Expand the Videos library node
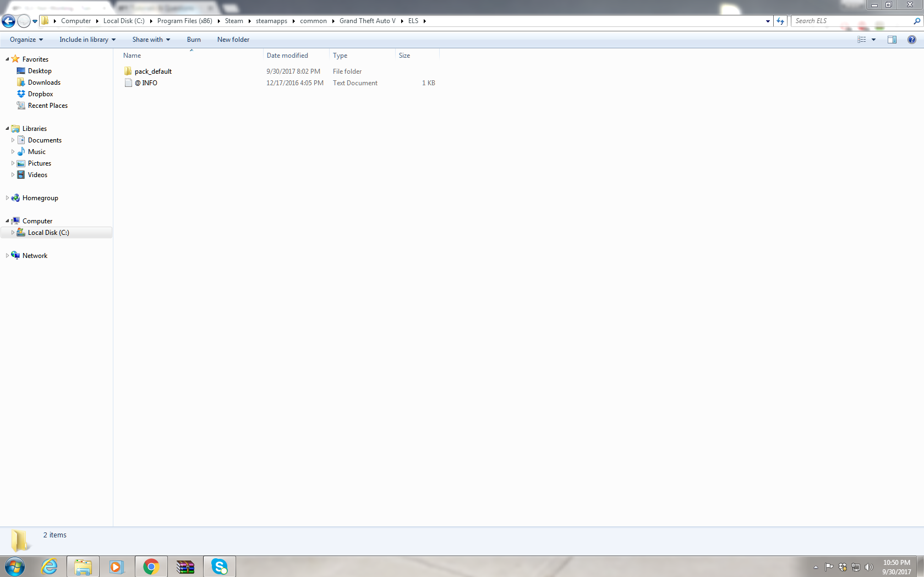924x577 pixels. [x=13, y=175]
